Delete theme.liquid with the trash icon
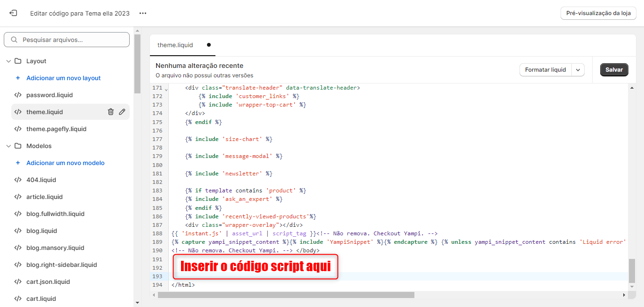The height and width of the screenshot is (307, 644). coord(111,112)
